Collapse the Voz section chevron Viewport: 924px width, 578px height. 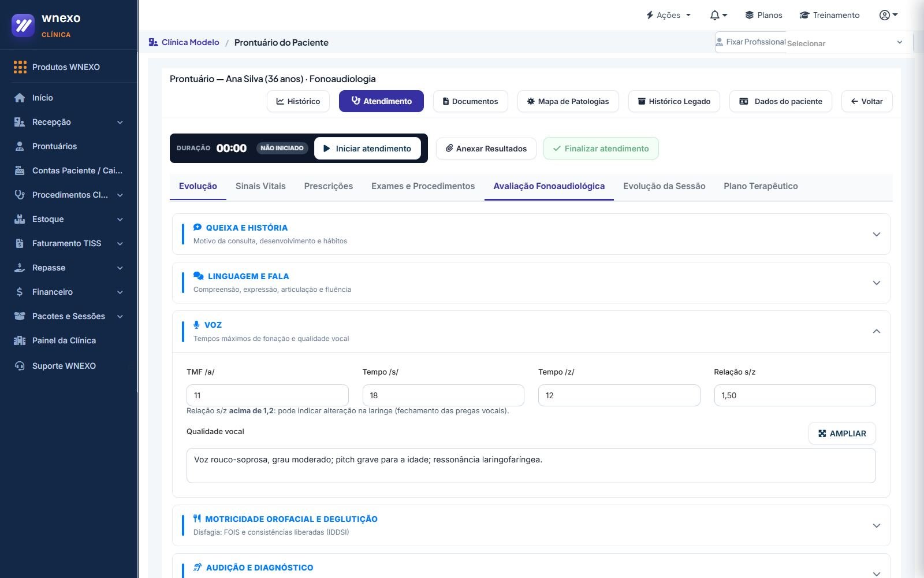click(x=876, y=331)
